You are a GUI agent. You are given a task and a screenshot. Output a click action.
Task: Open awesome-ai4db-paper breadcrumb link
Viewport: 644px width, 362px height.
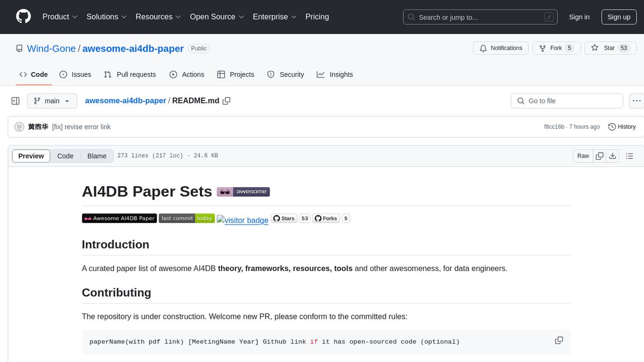125,101
